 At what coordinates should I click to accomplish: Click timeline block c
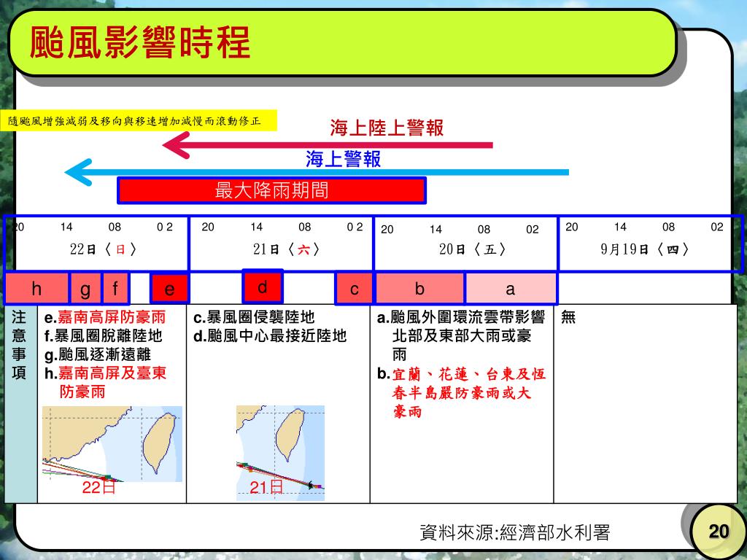coord(354,289)
